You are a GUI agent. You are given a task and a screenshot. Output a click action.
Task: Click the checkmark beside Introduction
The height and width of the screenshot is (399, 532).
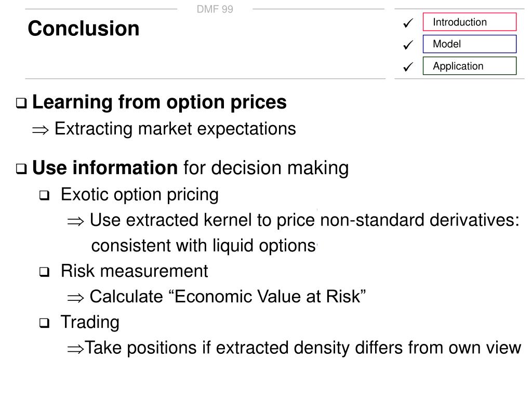click(x=408, y=23)
